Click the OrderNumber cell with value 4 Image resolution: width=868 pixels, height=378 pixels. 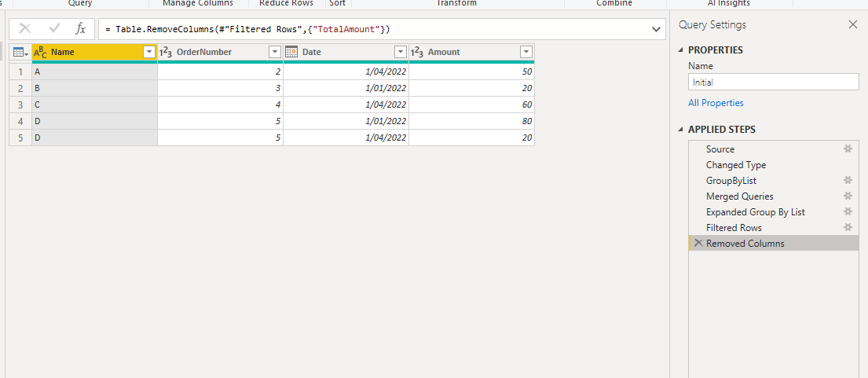[220, 105]
